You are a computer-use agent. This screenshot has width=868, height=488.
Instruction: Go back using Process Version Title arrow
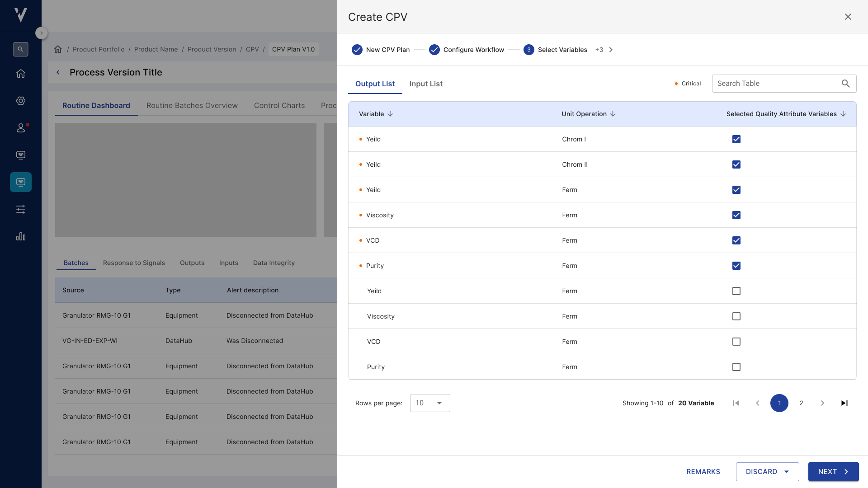58,72
